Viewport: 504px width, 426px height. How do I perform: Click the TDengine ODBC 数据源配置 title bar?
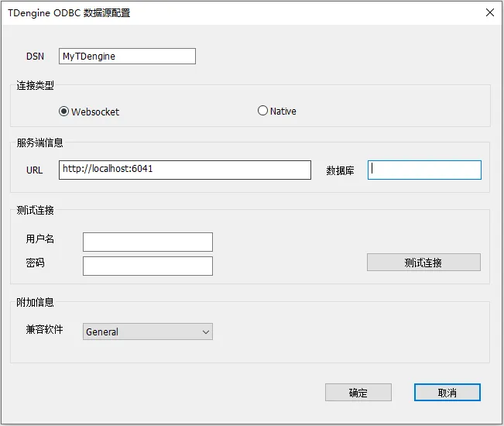pos(232,12)
